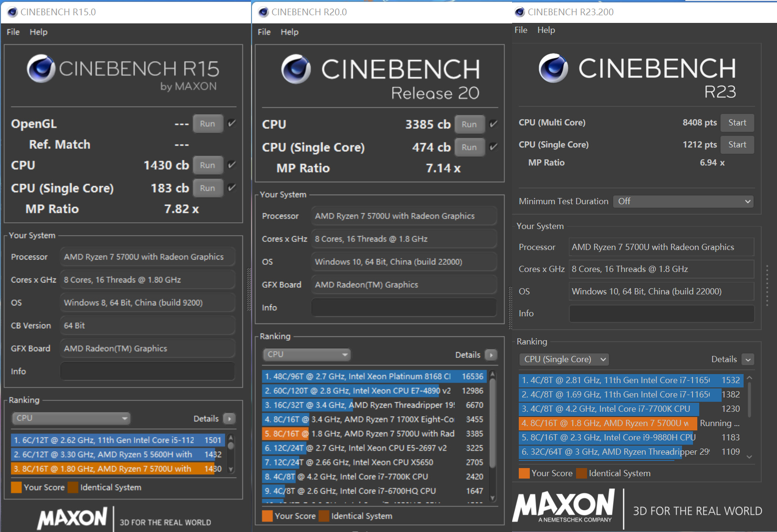Expand the Details arrow in R15 ranking

point(230,418)
